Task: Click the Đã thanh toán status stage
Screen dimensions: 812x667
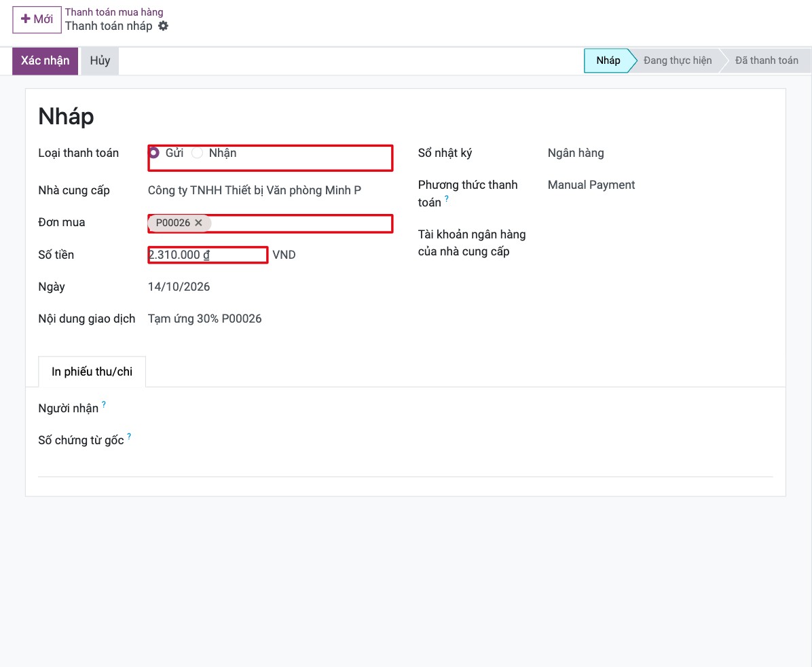Action: point(767,60)
